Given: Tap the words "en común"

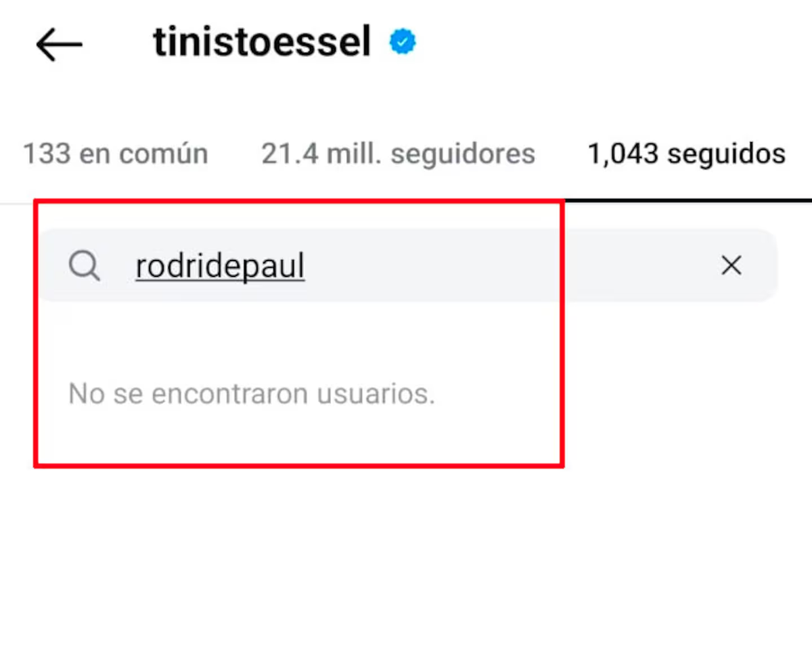Looking at the screenshot, I should [143, 154].
